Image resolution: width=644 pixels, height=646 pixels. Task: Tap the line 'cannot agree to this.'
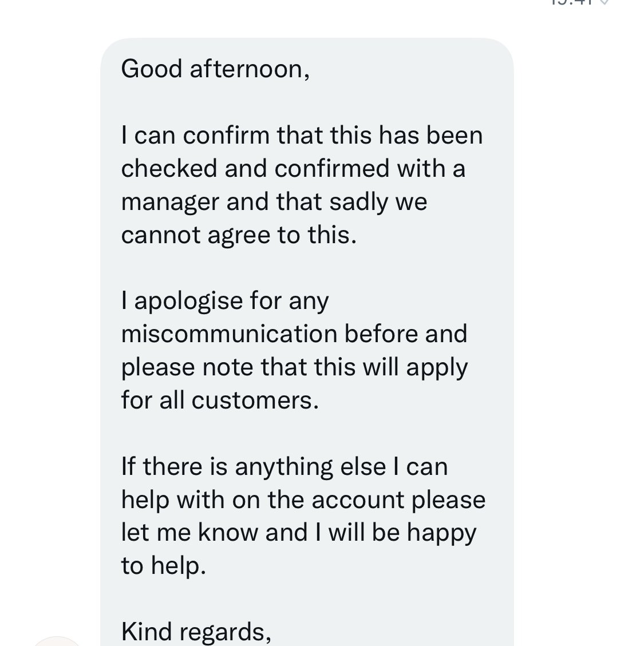coord(239,235)
